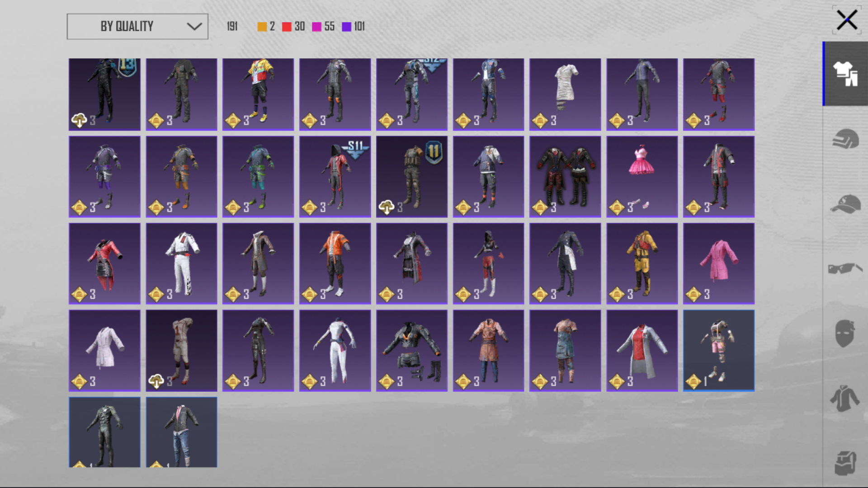
Task: Click the cloud download icon on football outfit
Action: (156, 381)
